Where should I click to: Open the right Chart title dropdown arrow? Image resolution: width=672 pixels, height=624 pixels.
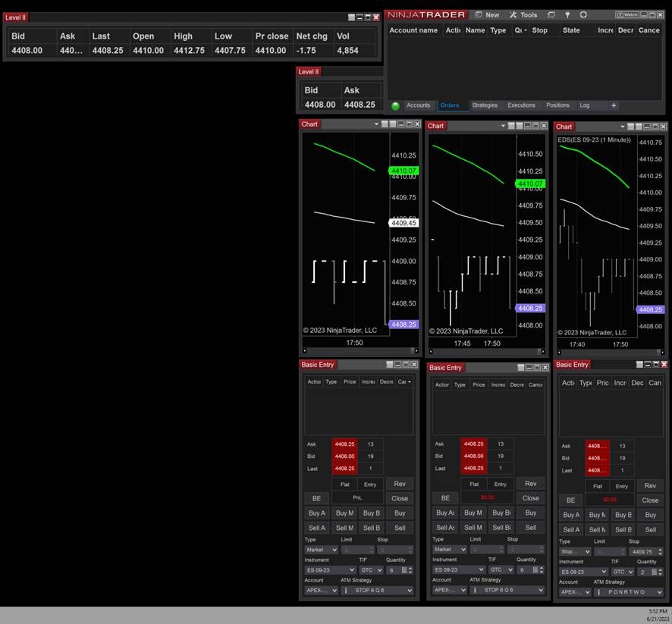coord(622,127)
